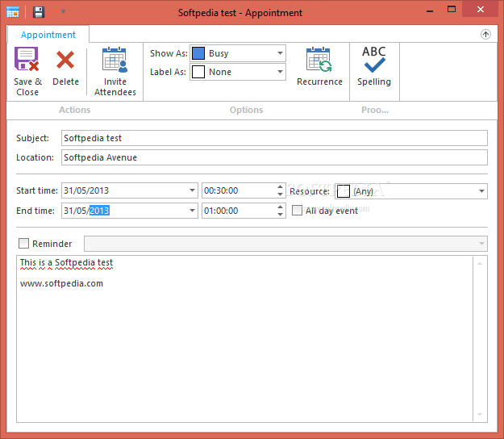Click the blue Busy color swatch

198,53
